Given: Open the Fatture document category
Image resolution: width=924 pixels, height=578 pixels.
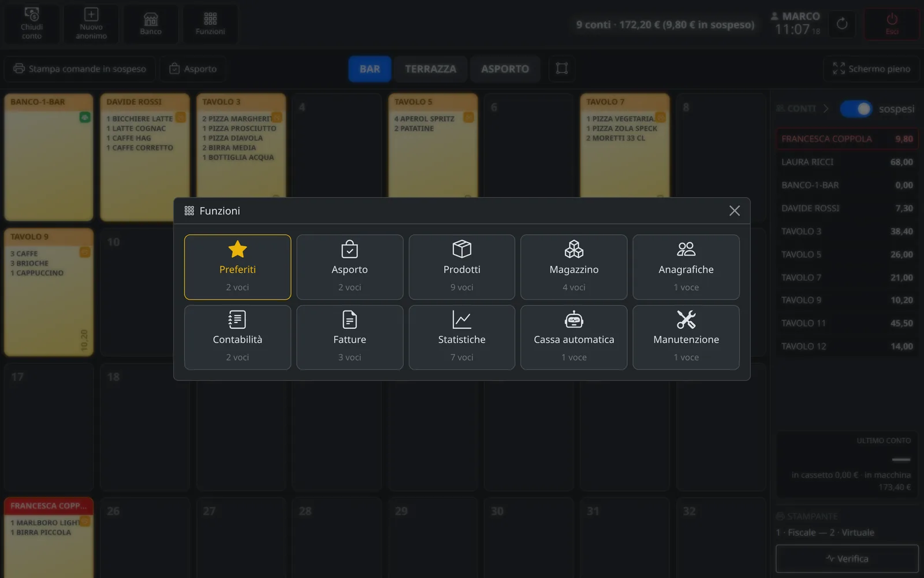Looking at the screenshot, I should (x=349, y=338).
